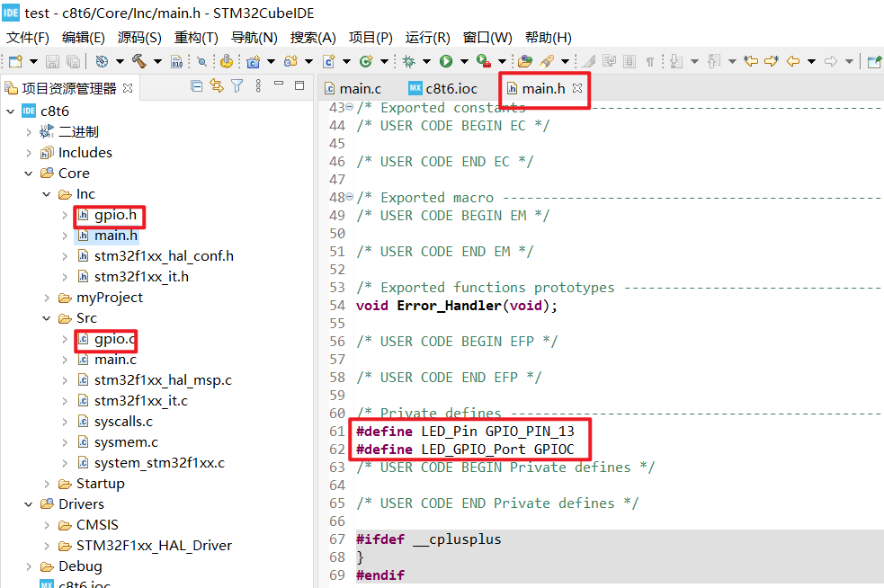This screenshot has width=884, height=588.
Task: Open the 帮助(H) menu
Action: pos(548,37)
